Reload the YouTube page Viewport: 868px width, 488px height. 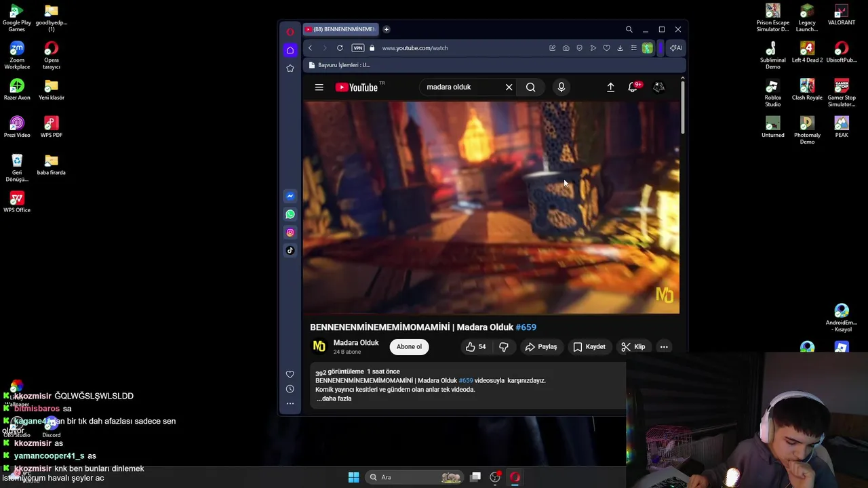(x=340, y=48)
